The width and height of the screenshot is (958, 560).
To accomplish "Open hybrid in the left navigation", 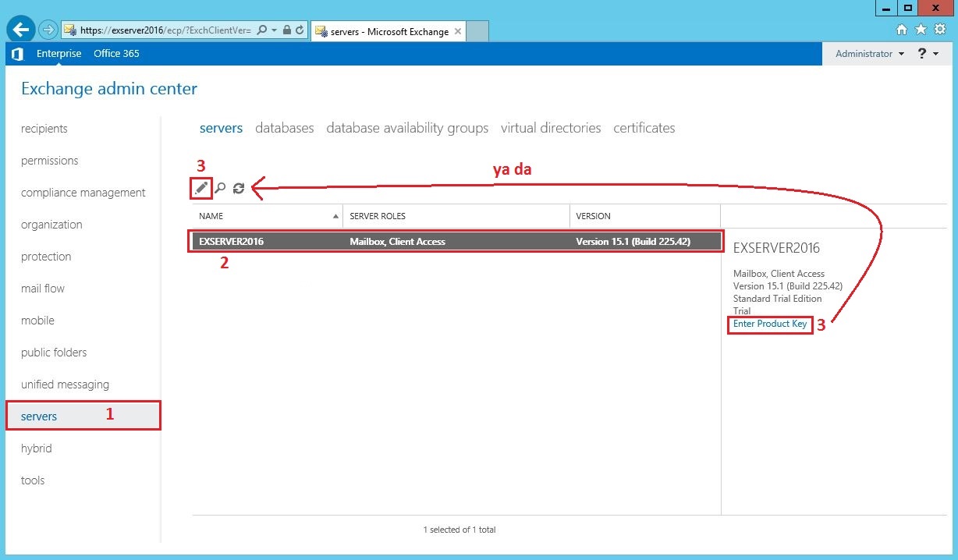I will 37,448.
